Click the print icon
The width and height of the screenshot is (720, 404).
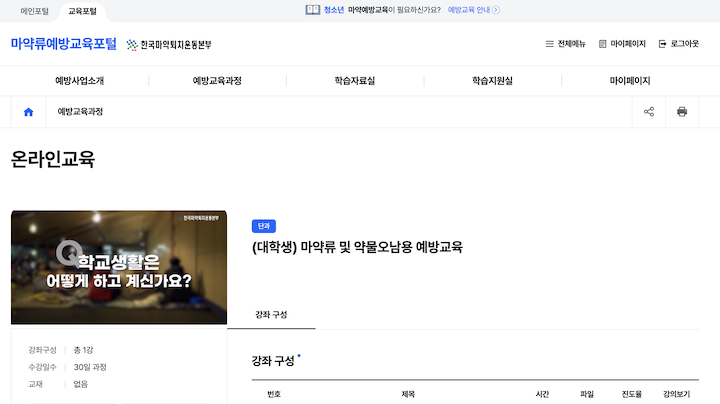pos(682,112)
